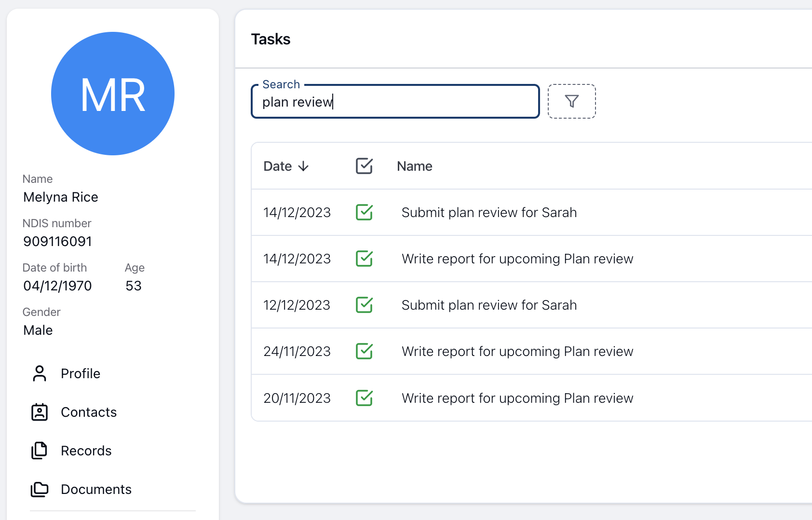812x520 pixels.
Task: Click the Documents folder icon
Action: pyautogui.click(x=40, y=489)
